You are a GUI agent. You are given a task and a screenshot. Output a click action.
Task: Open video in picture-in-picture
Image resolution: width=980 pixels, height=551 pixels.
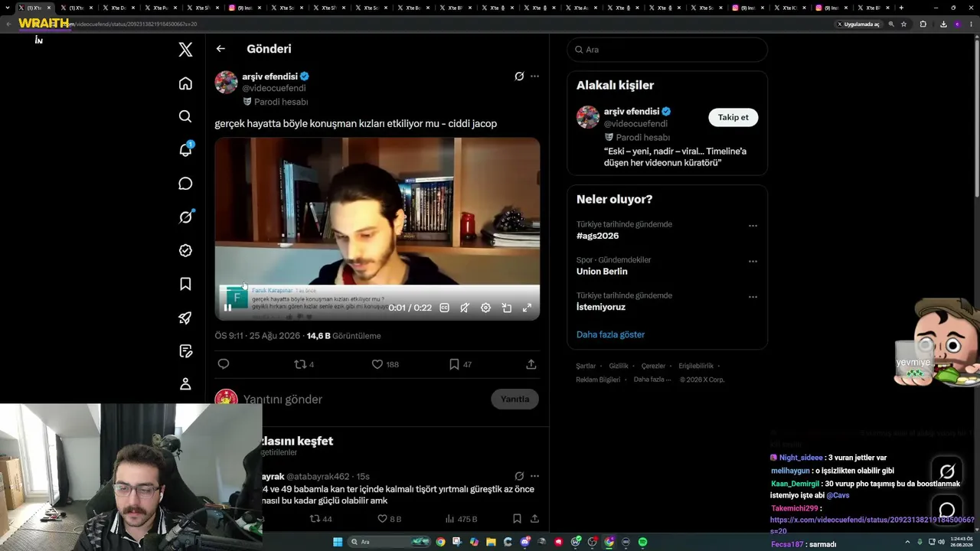click(x=507, y=308)
